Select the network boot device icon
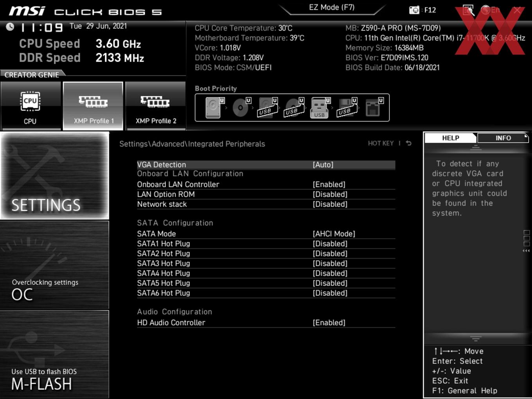532x399 pixels. [374, 108]
